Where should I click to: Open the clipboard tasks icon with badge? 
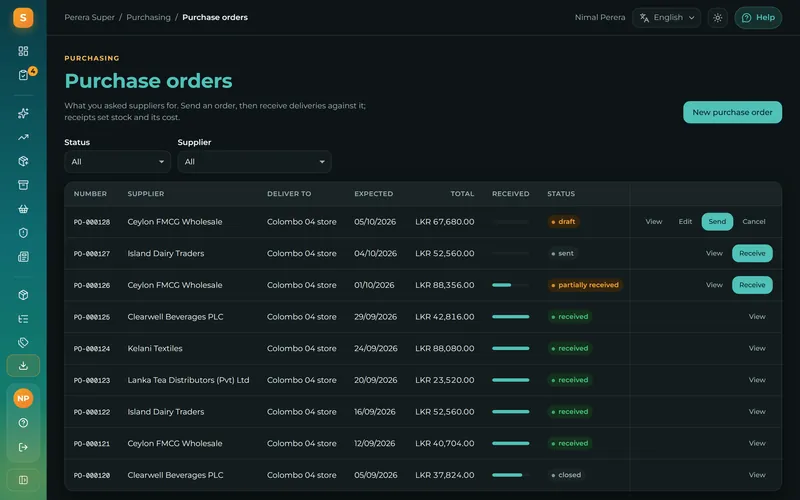pos(23,75)
